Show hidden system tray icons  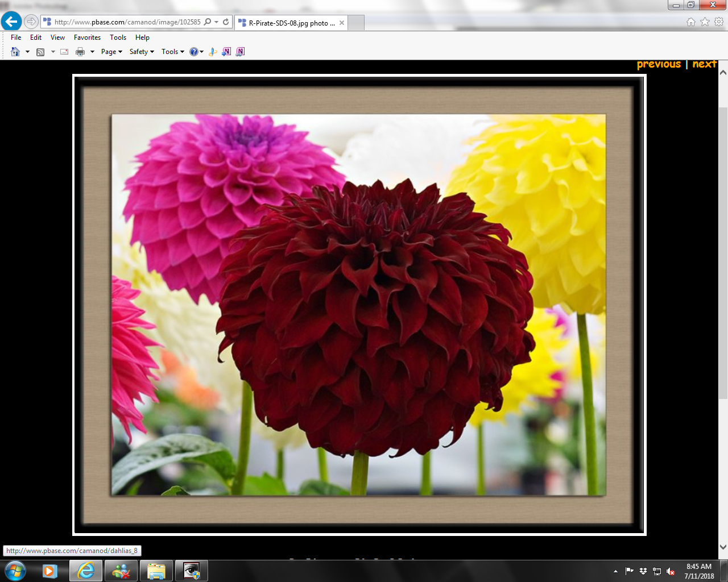point(615,571)
